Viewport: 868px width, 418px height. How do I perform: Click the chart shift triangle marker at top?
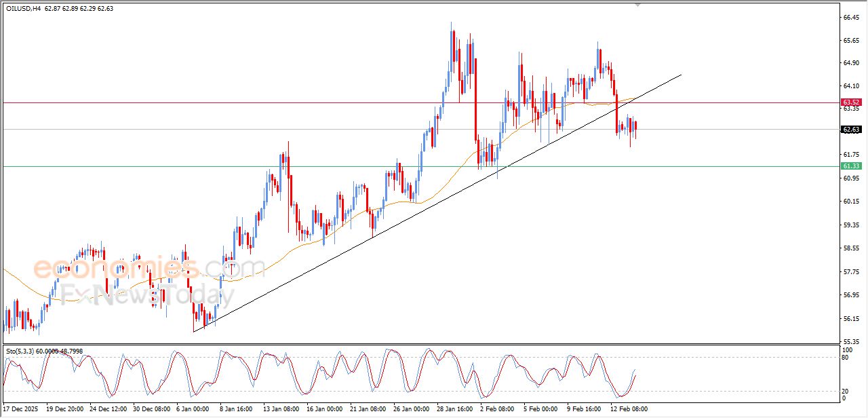[x=637, y=5]
